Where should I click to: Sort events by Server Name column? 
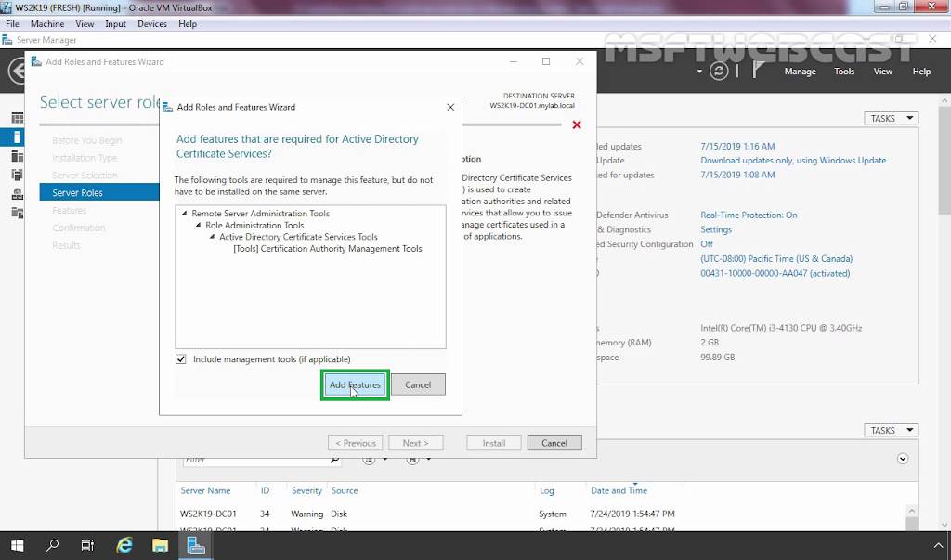[x=205, y=490]
